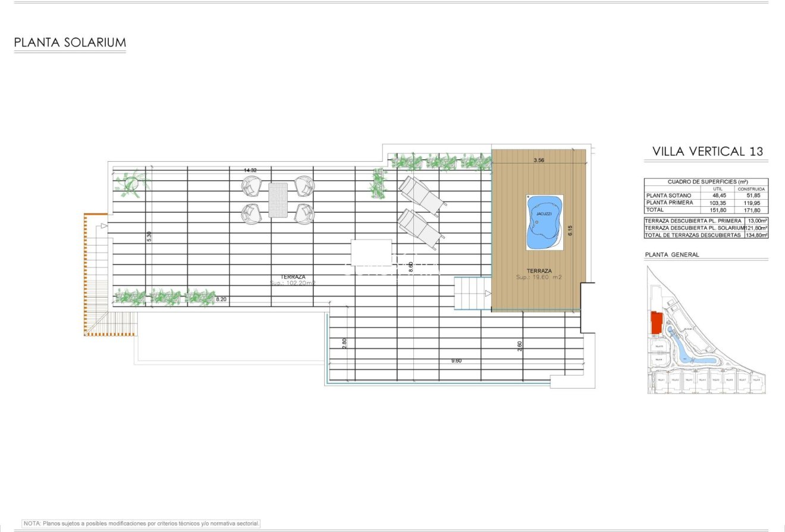Click the 19.60 m2 terraza area label
This screenshot has height=532, width=785.
pyautogui.click(x=539, y=278)
